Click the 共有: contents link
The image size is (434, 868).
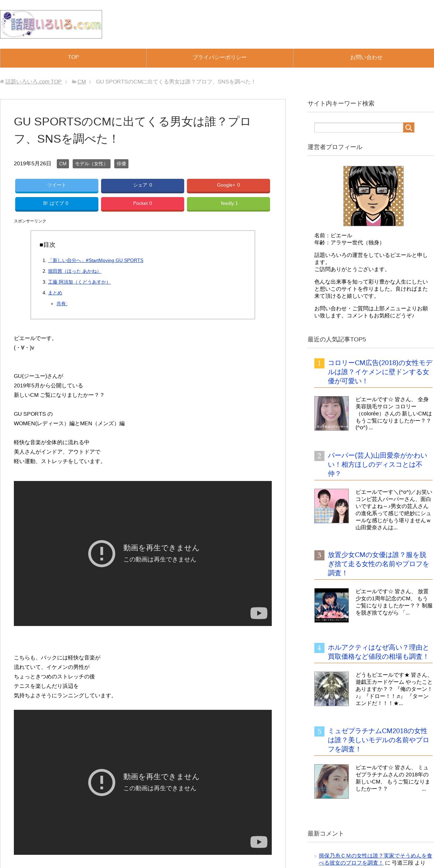point(62,304)
